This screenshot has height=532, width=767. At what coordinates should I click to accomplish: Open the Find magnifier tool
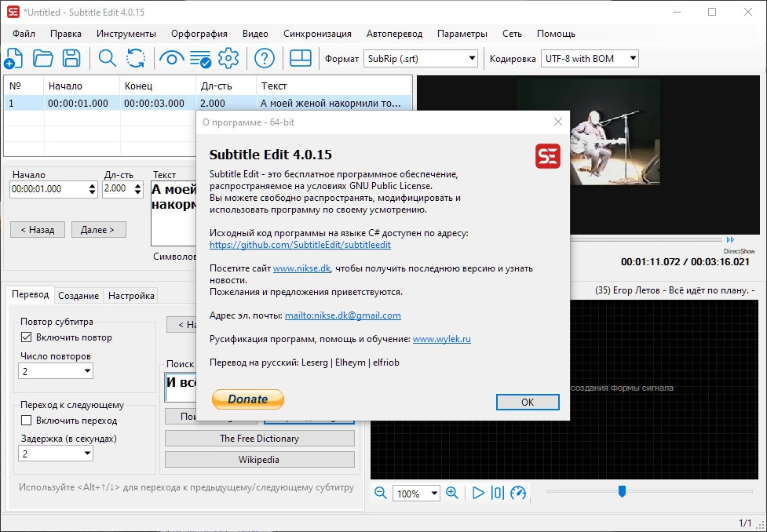click(x=107, y=59)
